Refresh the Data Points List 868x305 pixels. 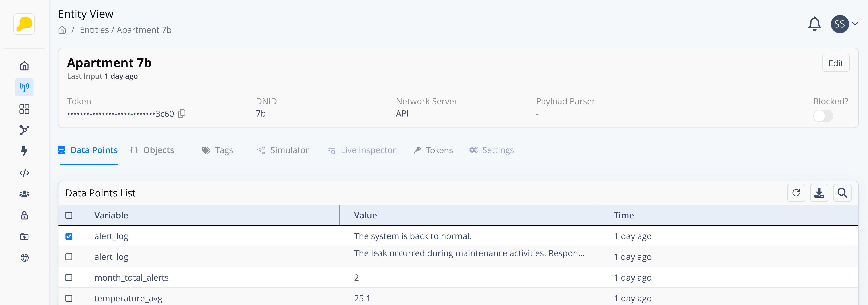796,193
